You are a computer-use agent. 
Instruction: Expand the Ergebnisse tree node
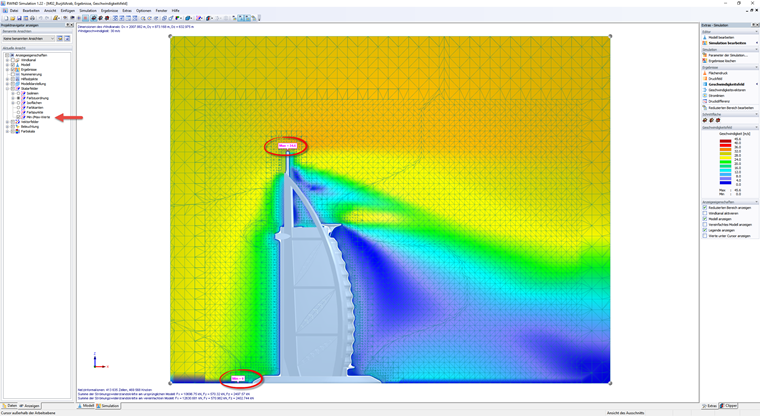(7, 69)
